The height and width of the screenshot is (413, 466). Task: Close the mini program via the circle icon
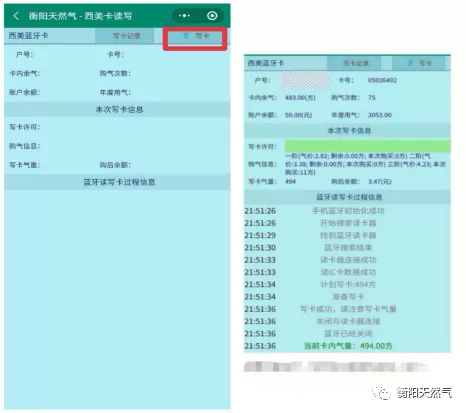pos(212,16)
